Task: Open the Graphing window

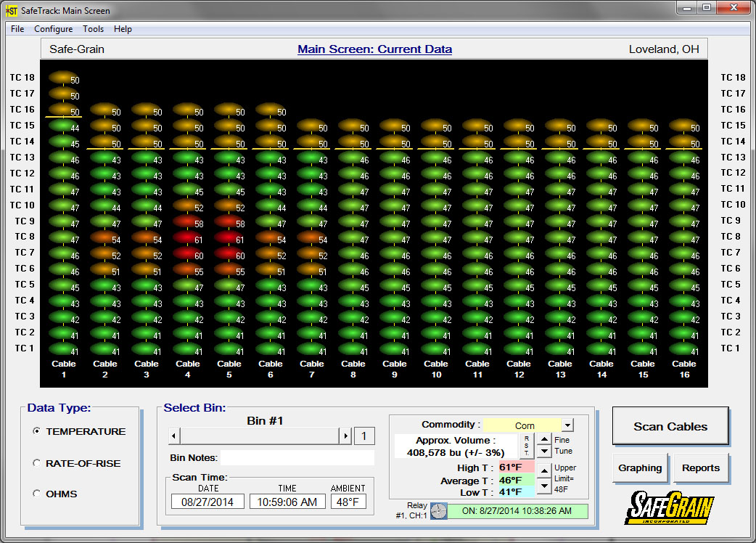Action: pyautogui.click(x=640, y=468)
